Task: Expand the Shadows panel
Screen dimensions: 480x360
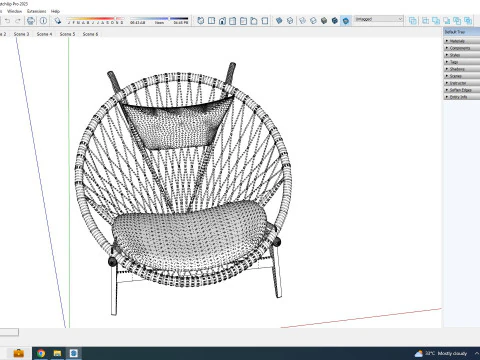Action: (462, 69)
